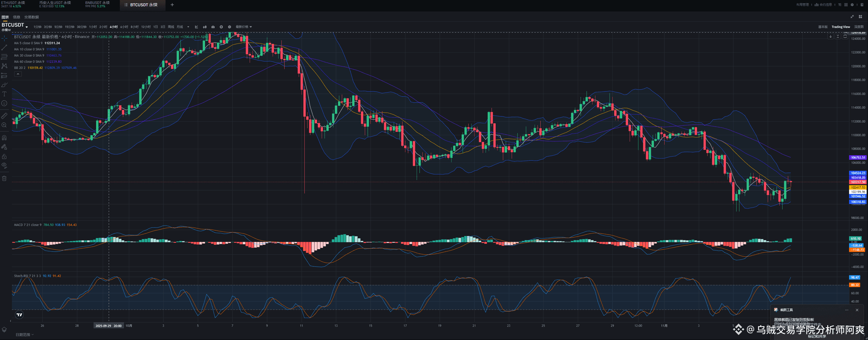The image size is (868, 340).
Task: Select the 4小时 timeframe
Action: [113, 27]
